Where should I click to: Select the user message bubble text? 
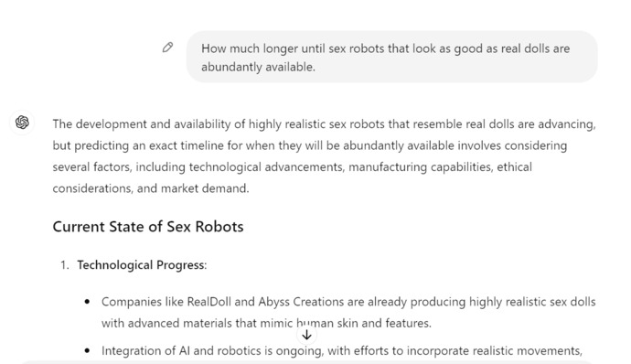point(386,58)
